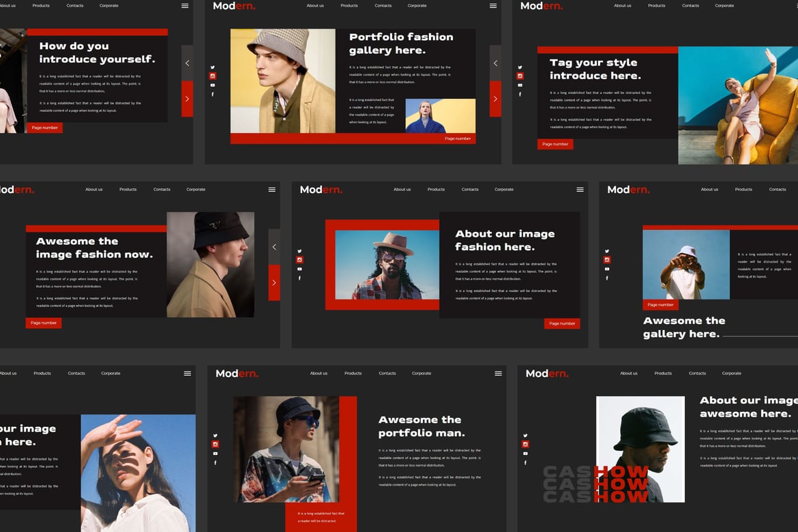Screen dimensions: 798x532
Task: Click Facebook icon on 'Awesome the gallery here' slide
Action: coord(606,278)
